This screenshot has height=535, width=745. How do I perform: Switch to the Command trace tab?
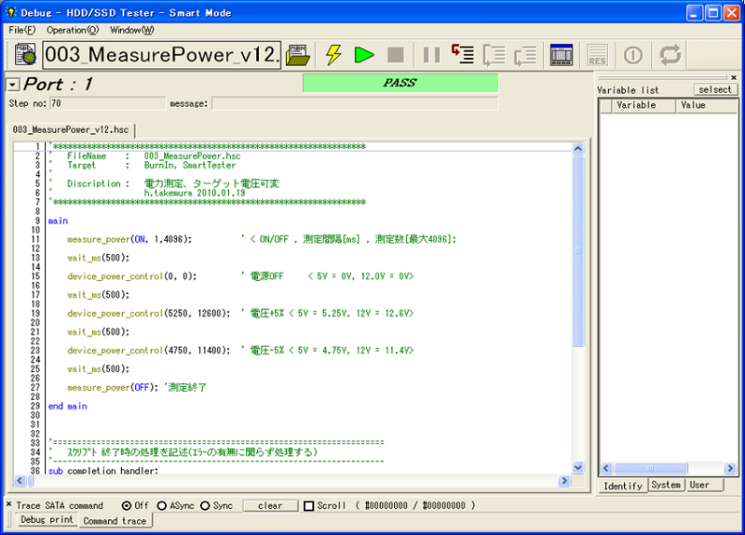click(115, 521)
